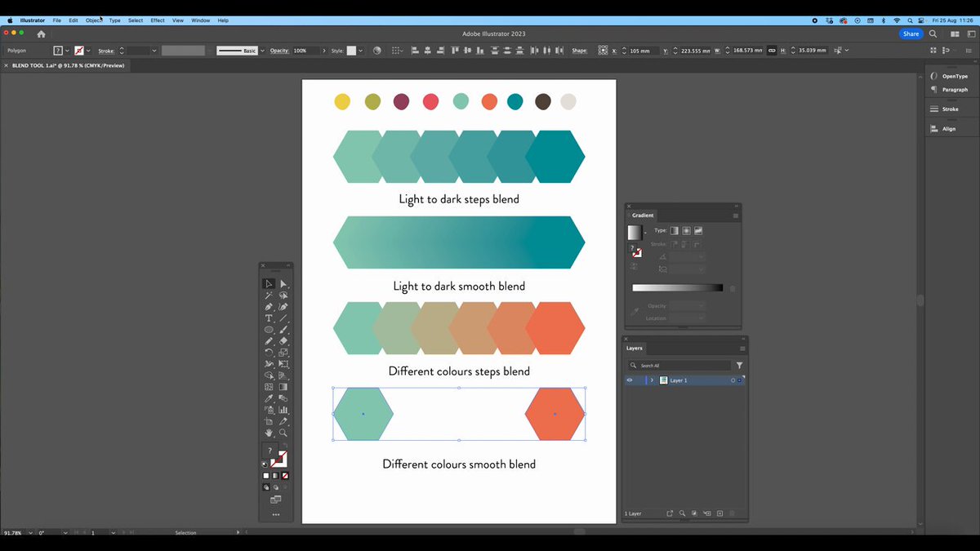The width and height of the screenshot is (980, 551).
Task: Expand Layer 1 disclosure arrow
Action: pos(652,380)
